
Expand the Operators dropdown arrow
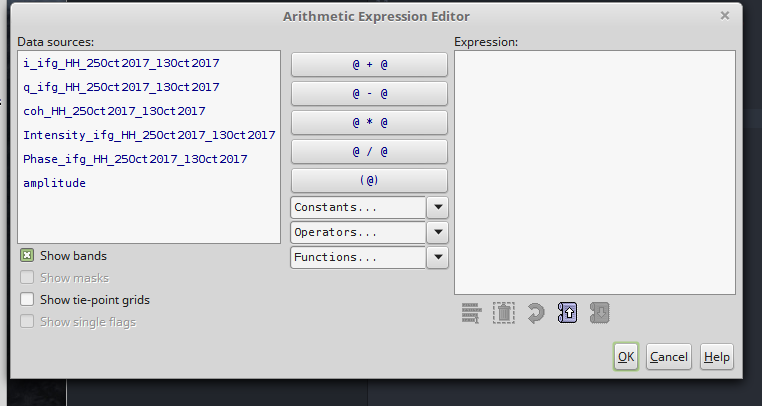pos(437,232)
